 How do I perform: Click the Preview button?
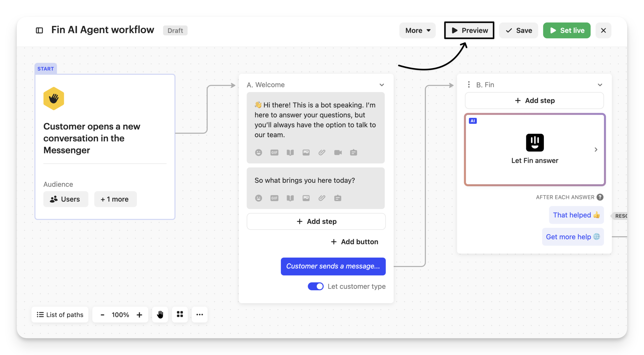point(469,30)
